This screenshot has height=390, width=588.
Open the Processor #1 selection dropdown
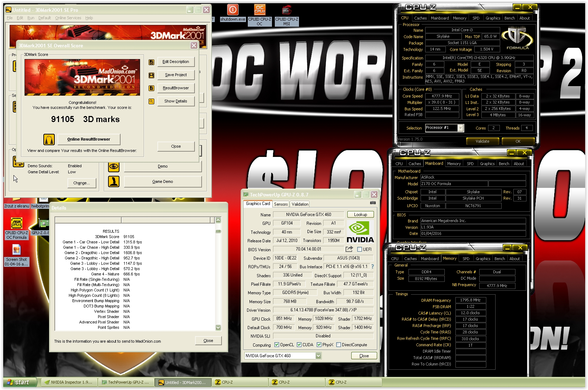(x=460, y=128)
